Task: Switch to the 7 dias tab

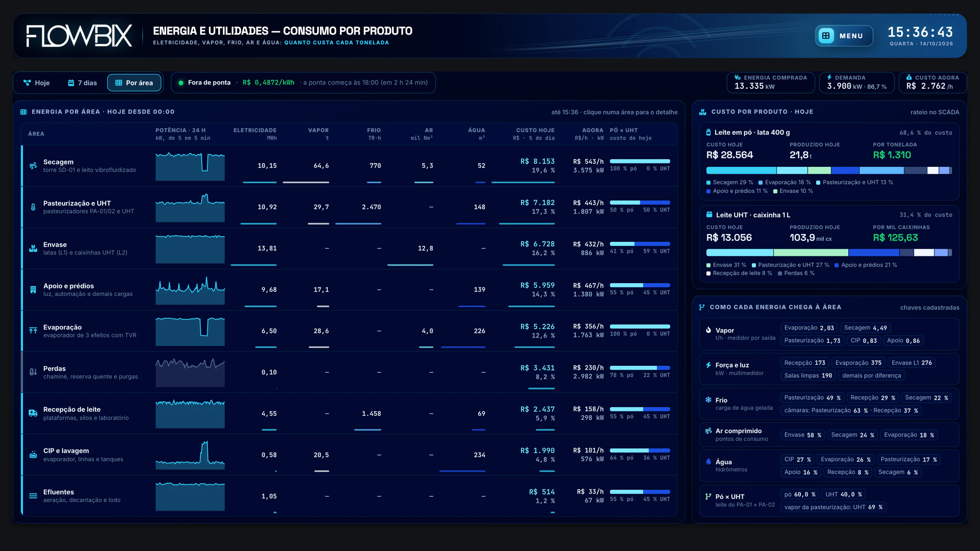Action: point(83,83)
